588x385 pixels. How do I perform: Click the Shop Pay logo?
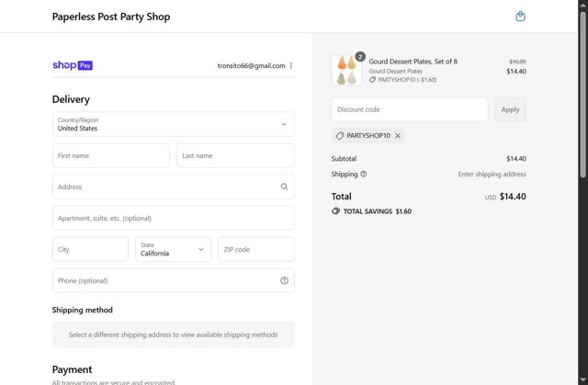point(73,65)
